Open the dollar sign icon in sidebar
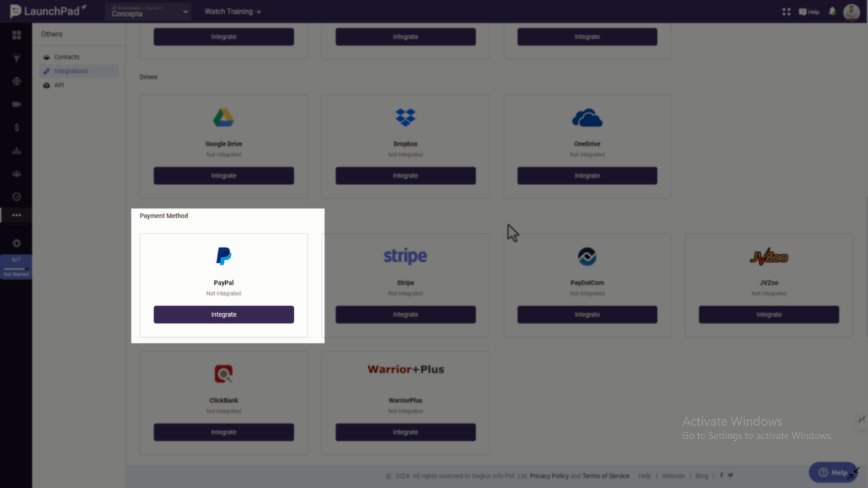 pyautogui.click(x=17, y=127)
